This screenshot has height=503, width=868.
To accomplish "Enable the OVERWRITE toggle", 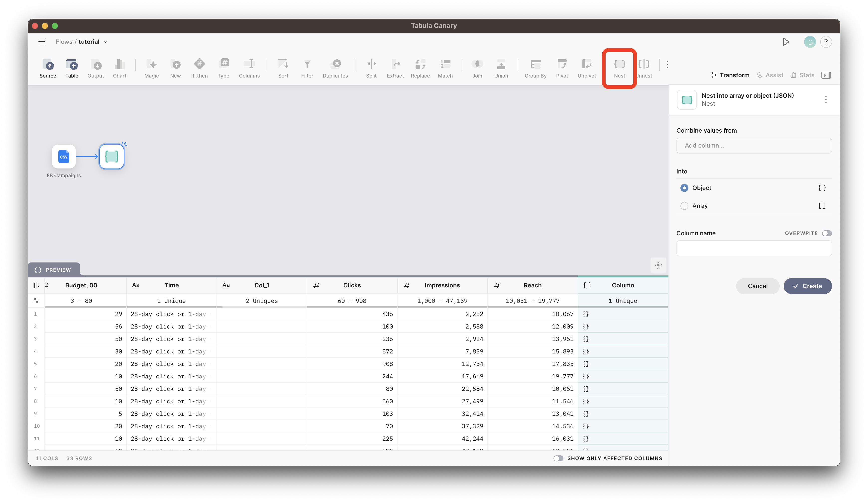I will 827,233.
